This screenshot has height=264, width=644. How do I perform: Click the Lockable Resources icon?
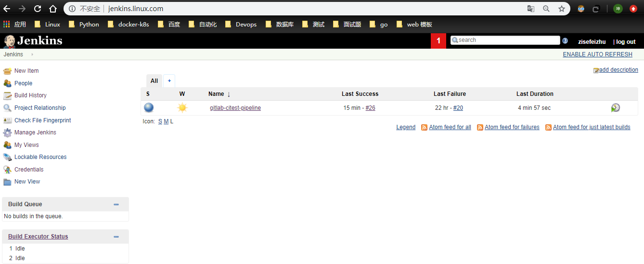coord(7,157)
